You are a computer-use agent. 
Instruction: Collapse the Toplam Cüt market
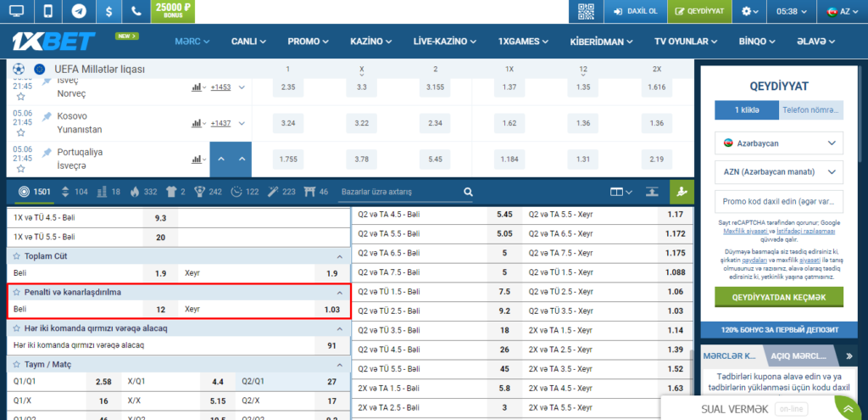pyautogui.click(x=339, y=256)
